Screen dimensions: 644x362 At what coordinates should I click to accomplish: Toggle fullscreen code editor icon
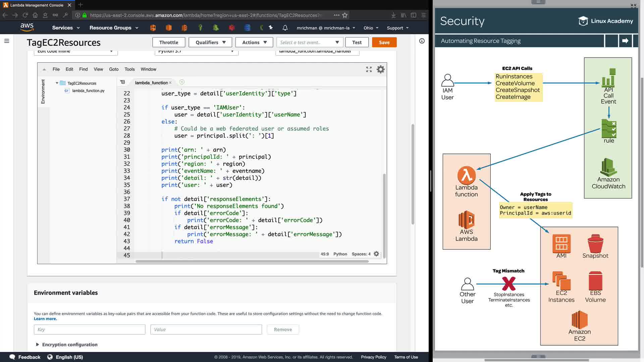pyautogui.click(x=369, y=69)
